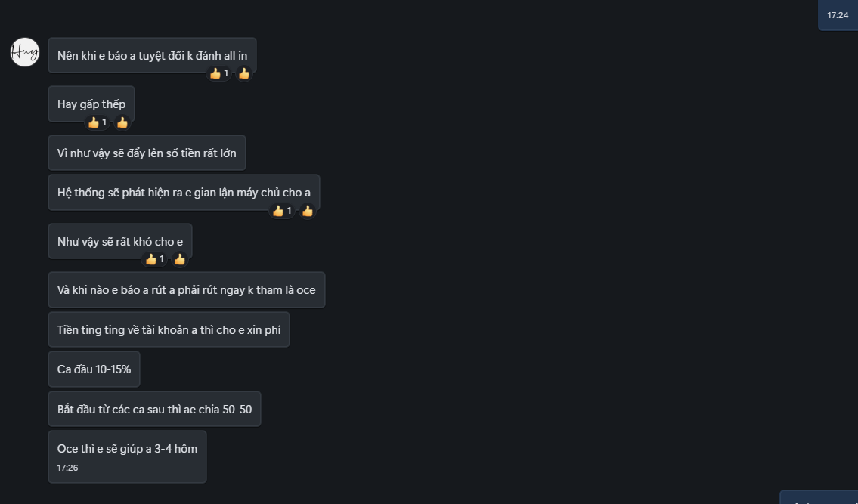Select the "Nên khi e báo a tuyệt đối" message
Viewport: 858px width, 504px height.
point(152,55)
